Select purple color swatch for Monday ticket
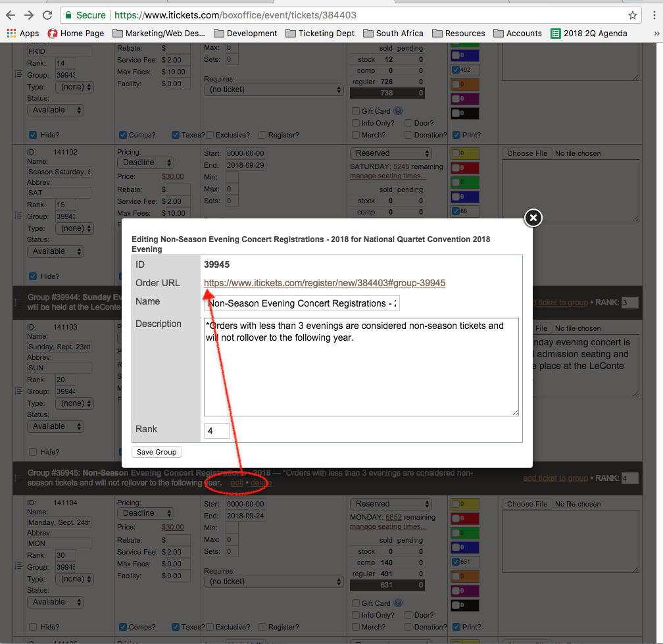663x644 pixels. click(464, 591)
